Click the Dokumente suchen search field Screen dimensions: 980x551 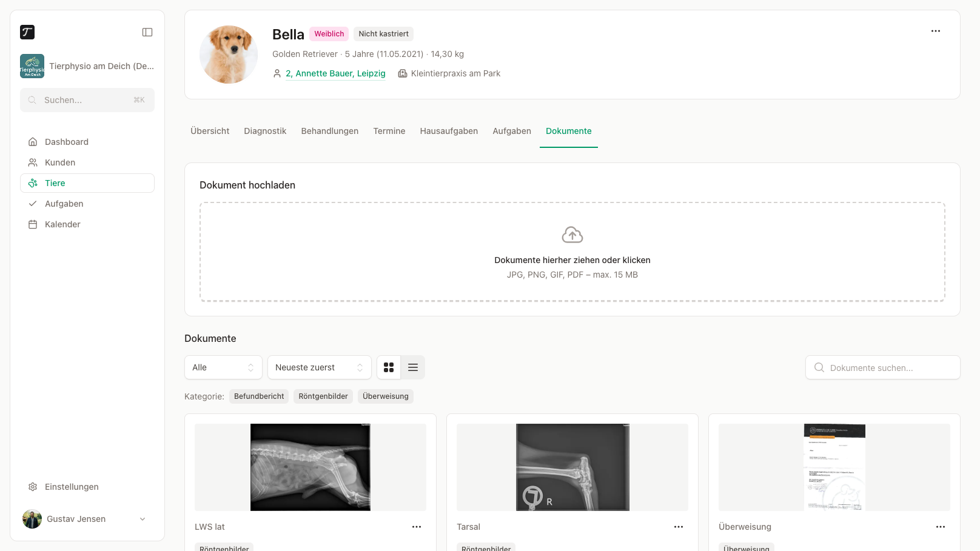pos(883,367)
